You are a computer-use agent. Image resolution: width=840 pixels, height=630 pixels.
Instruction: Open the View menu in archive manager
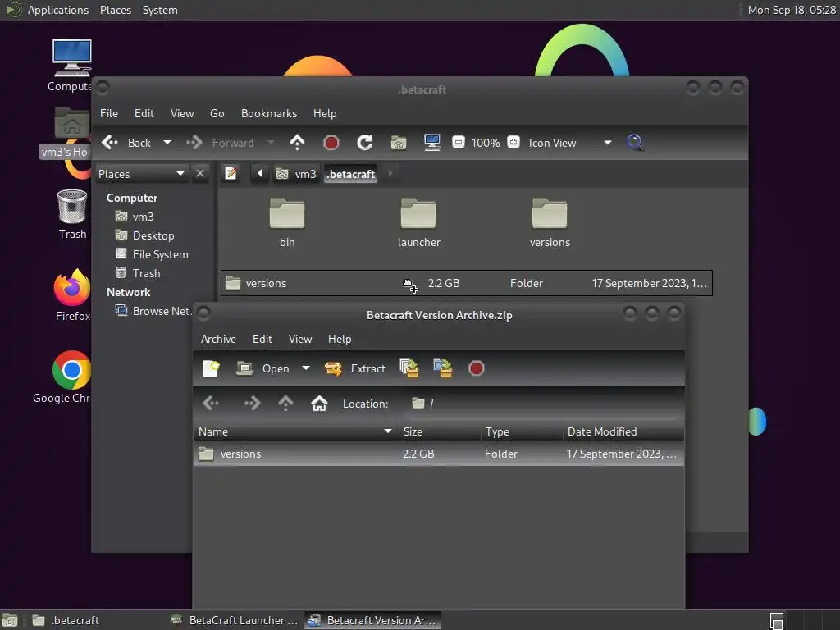coord(300,339)
